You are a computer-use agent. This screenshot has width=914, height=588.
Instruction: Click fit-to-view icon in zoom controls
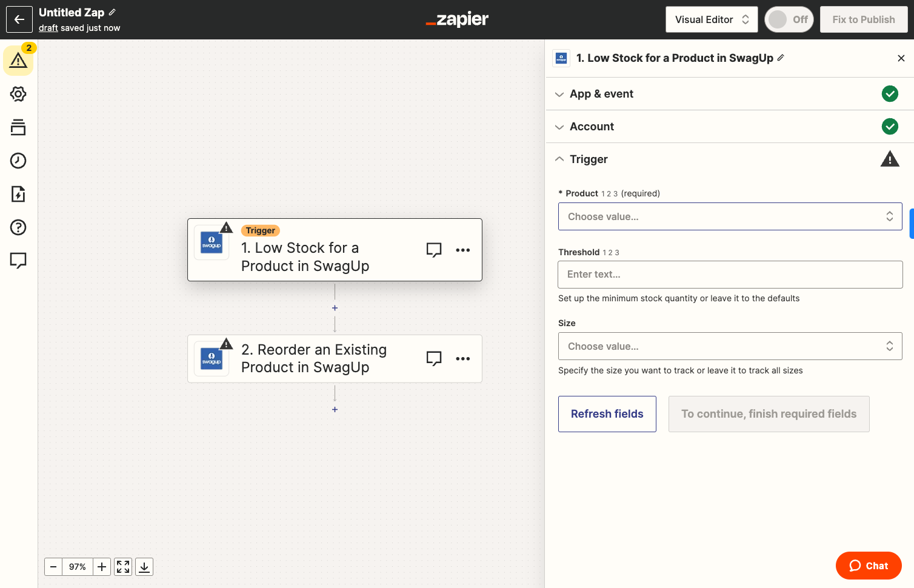(123, 567)
